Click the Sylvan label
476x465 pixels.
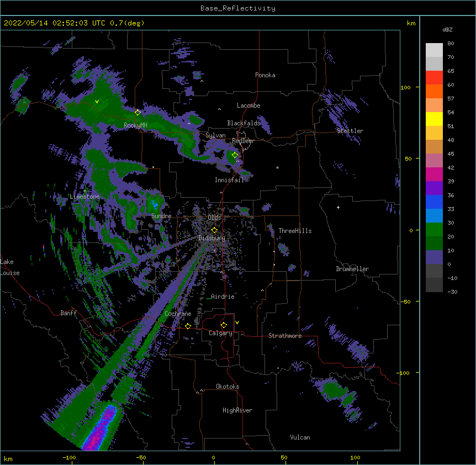coord(215,135)
